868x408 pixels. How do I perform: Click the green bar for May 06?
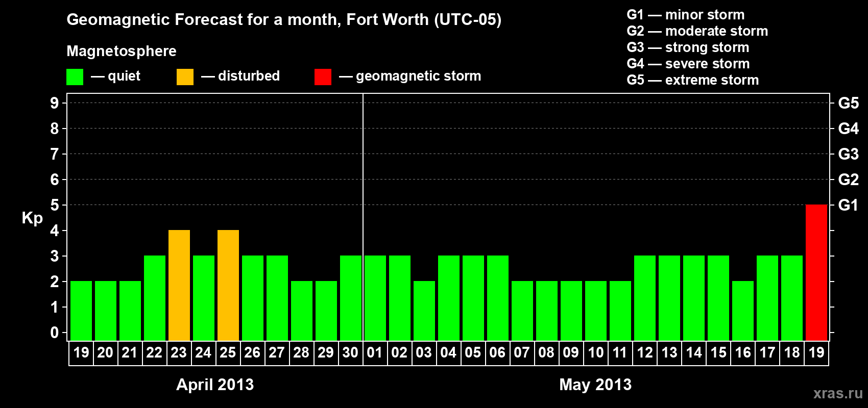(x=498, y=298)
